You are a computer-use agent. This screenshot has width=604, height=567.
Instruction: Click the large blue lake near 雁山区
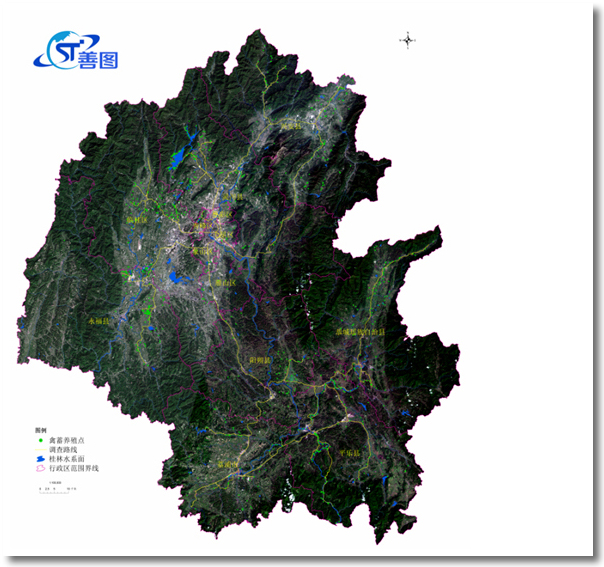coord(176,277)
